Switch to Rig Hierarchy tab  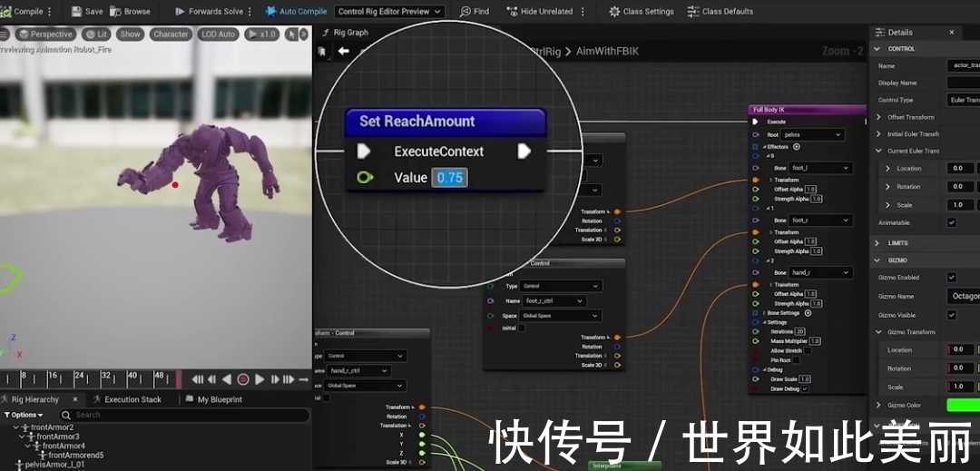[x=35, y=400]
